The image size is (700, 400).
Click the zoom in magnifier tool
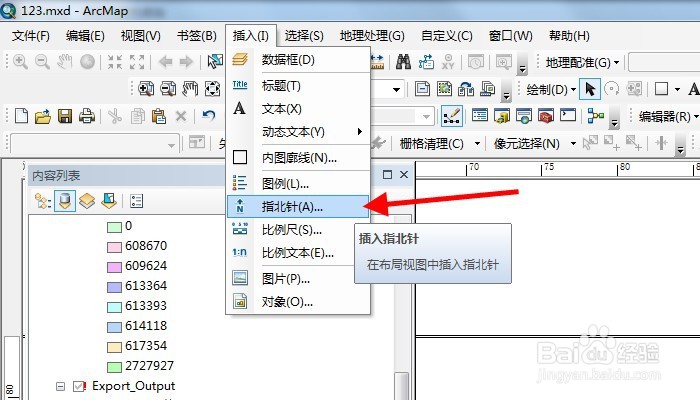click(x=21, y=62)
